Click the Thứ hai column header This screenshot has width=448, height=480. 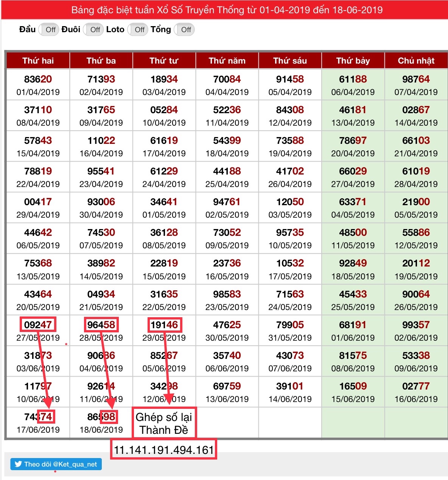38,61
